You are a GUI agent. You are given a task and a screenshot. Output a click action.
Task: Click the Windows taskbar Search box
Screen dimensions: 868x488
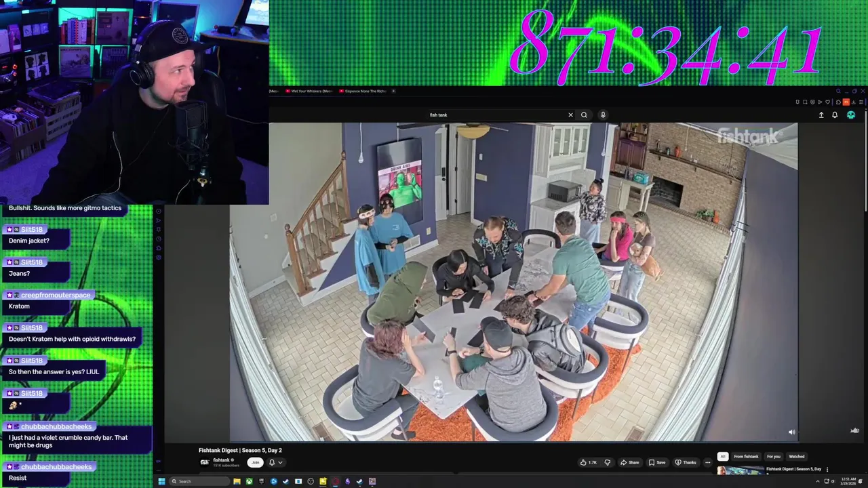coord(199,481)
